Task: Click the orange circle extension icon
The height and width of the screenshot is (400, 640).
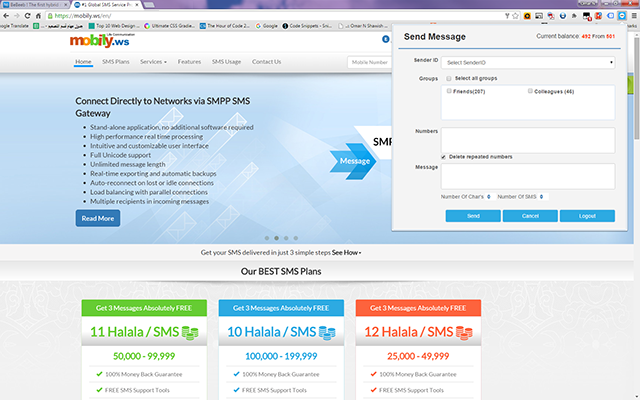Action: coord(527,16)
